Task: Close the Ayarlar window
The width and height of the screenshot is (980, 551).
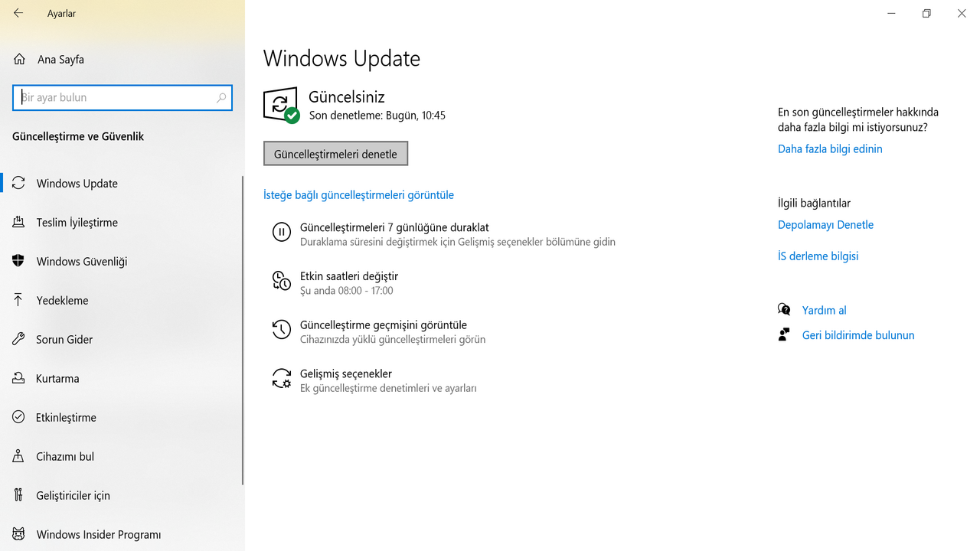Action: 962,13
